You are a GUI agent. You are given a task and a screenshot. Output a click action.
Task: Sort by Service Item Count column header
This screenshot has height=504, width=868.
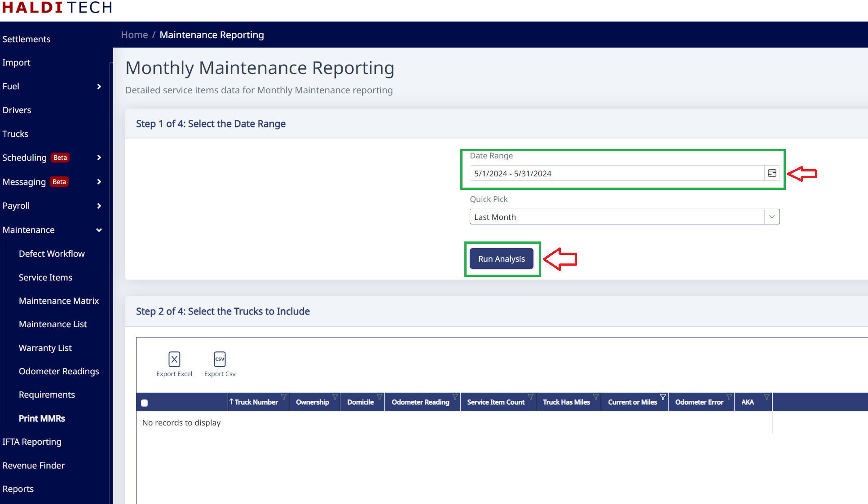[496, 402]
